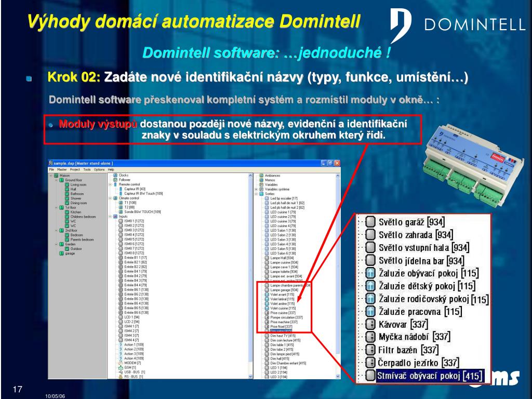Viewport: 532px width, 399px height.
Task: Click the Living room green room icon
Action: point(67,184)
